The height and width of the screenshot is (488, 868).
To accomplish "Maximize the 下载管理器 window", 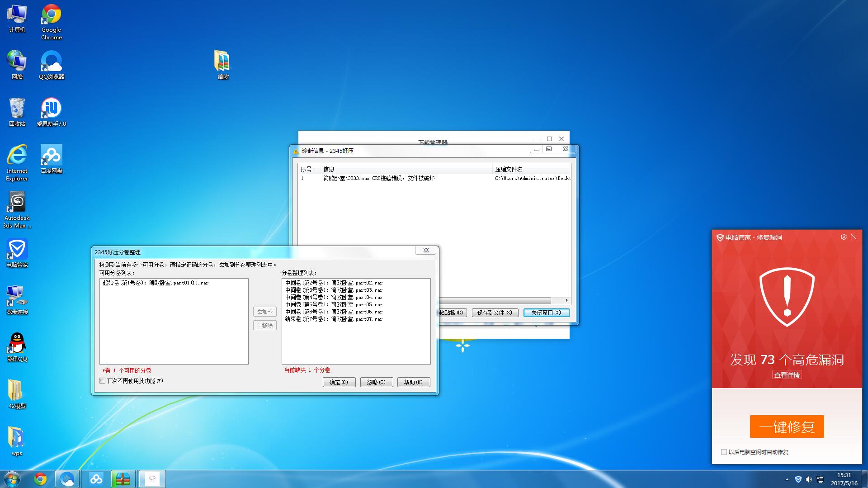I will tap(549, 139).
